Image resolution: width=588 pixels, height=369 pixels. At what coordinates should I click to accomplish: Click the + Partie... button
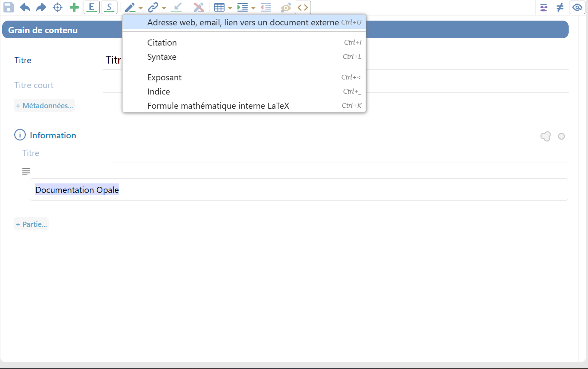click(31, 224)
